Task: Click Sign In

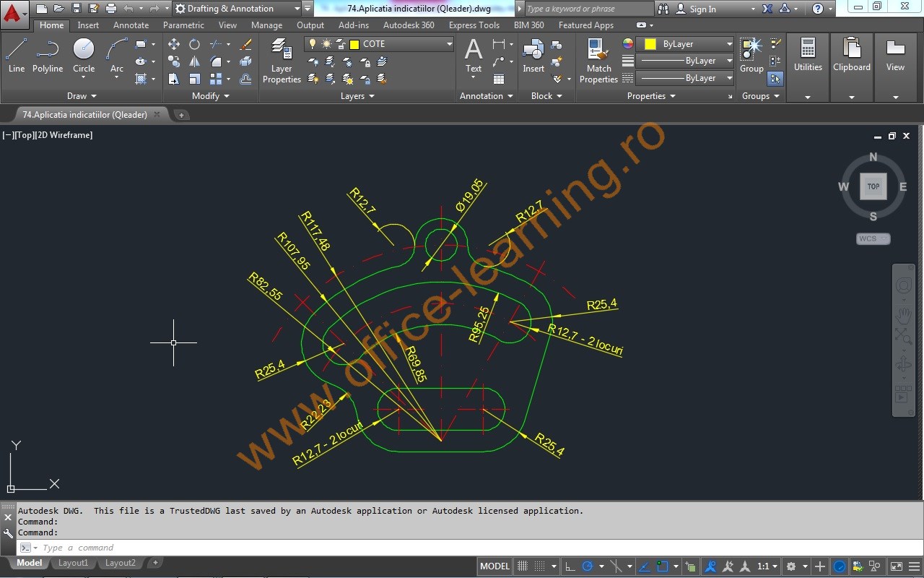Action: [702, 9]
